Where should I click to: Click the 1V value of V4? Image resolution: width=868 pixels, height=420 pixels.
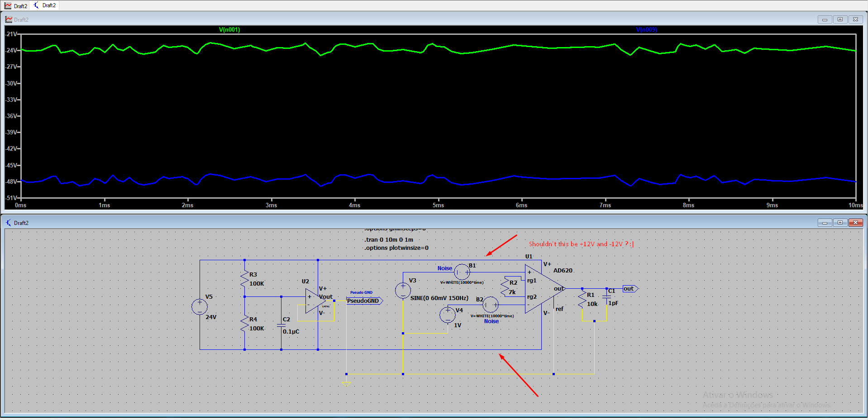(x=458, y=325)
